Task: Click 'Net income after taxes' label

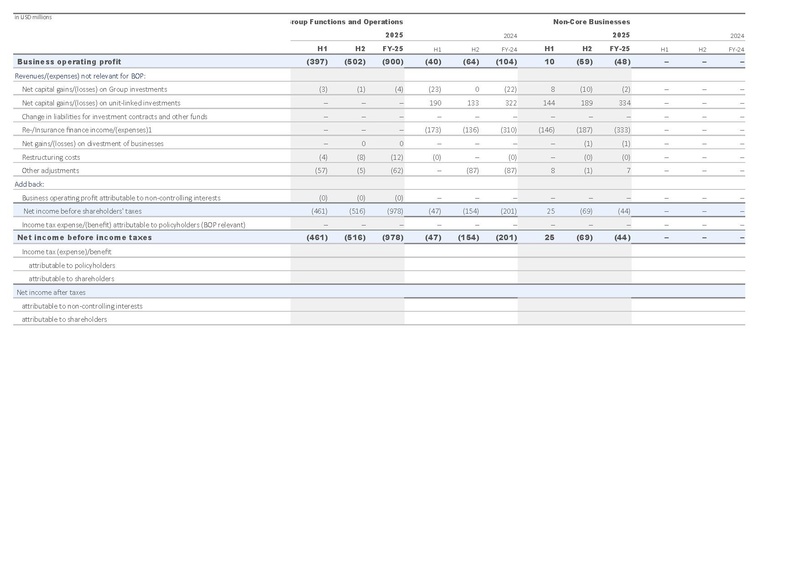Action: tap(51, 292)
